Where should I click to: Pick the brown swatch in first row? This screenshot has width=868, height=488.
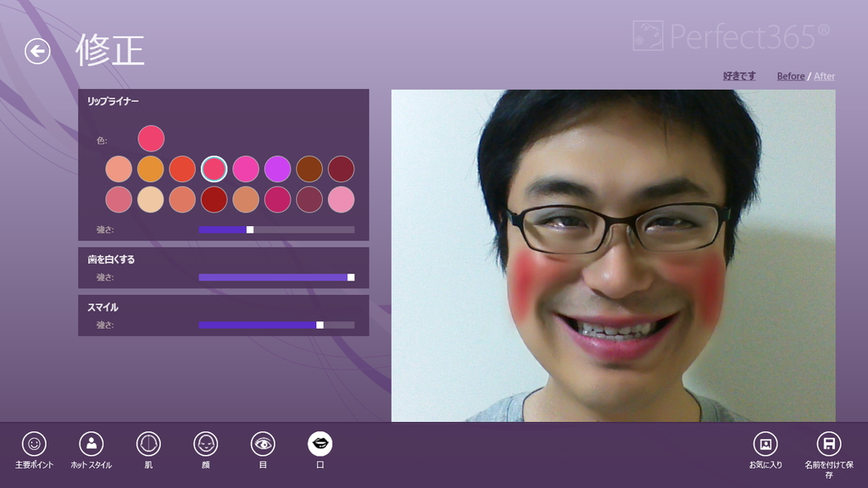pyautogui.click(x=309, y=169)
